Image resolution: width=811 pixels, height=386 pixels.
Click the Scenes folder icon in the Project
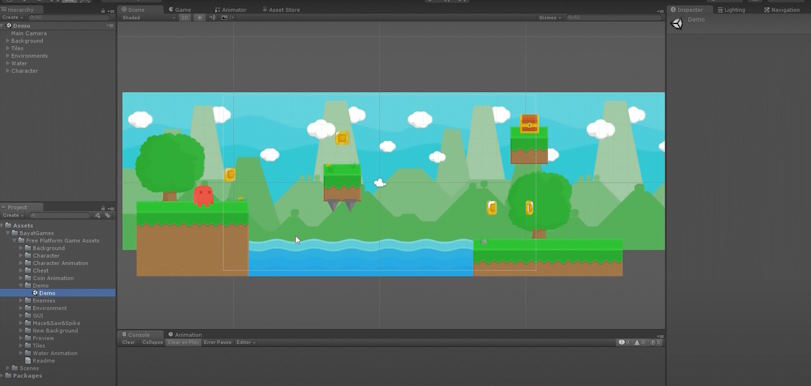[x=15, y=368]
